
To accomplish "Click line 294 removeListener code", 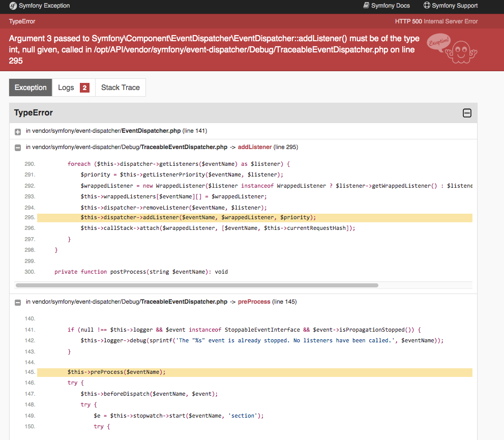I will click(x=173, y=208).
